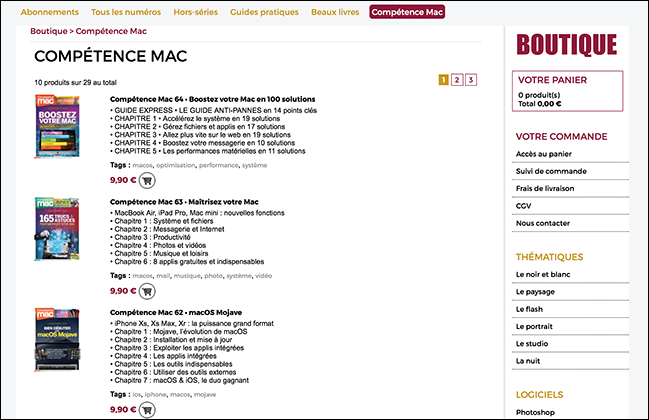Screen dimensions: 649x420
Task: Add Compétence Mac 64 to cart
Action: pyautogui.click(x=147, y=181)
